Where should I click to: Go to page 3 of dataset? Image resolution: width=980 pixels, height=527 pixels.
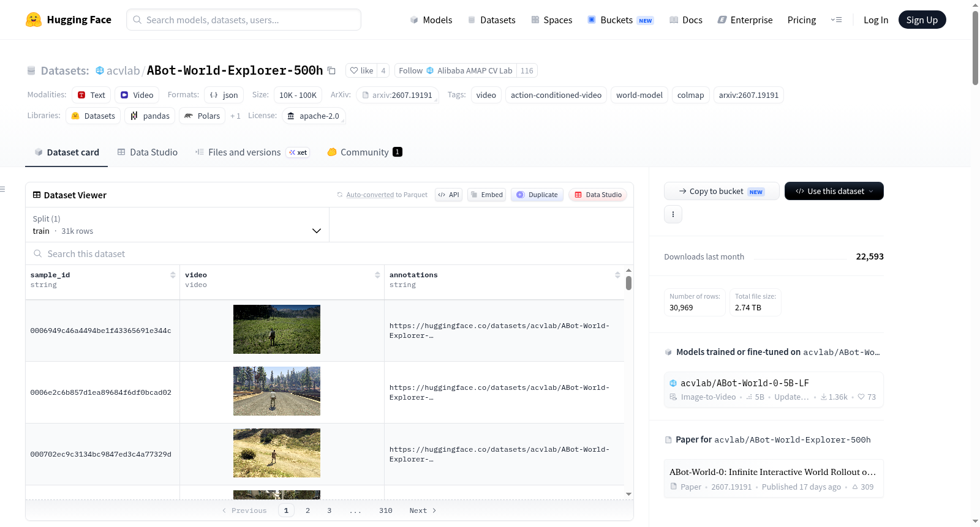pos(329,510)
